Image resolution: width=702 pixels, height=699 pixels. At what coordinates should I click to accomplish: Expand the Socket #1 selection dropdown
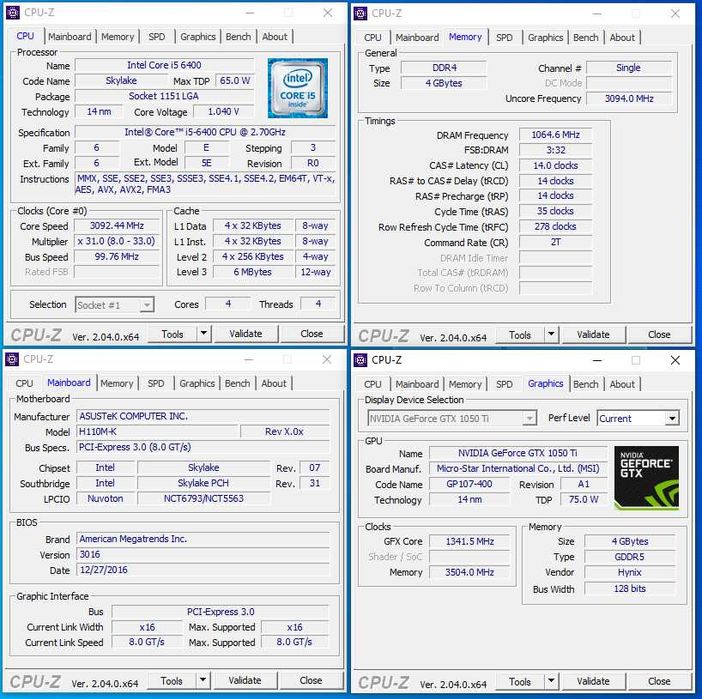(146, 305)
